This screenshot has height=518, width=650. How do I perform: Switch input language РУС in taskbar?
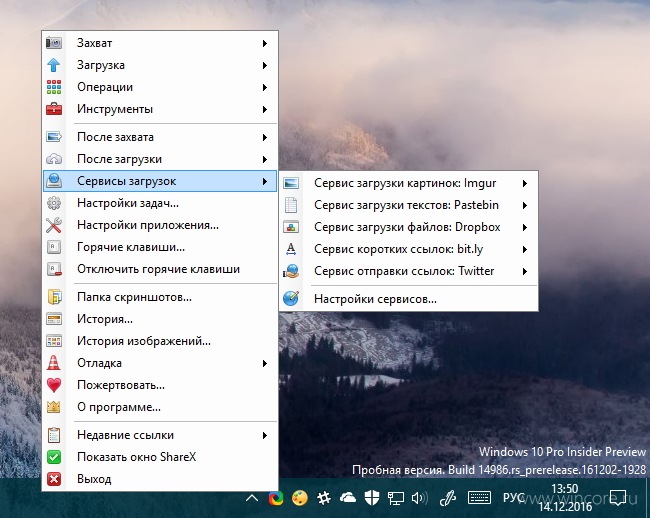click(x=513, y=497)
